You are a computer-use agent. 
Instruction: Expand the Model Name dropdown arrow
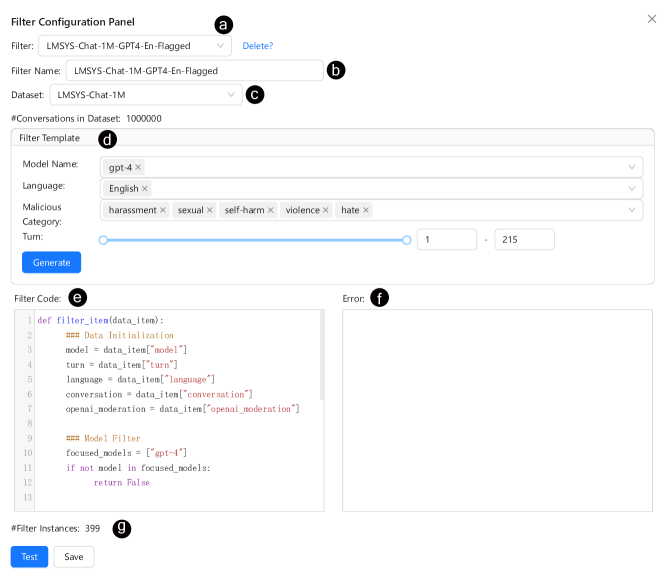click(632, 167)
